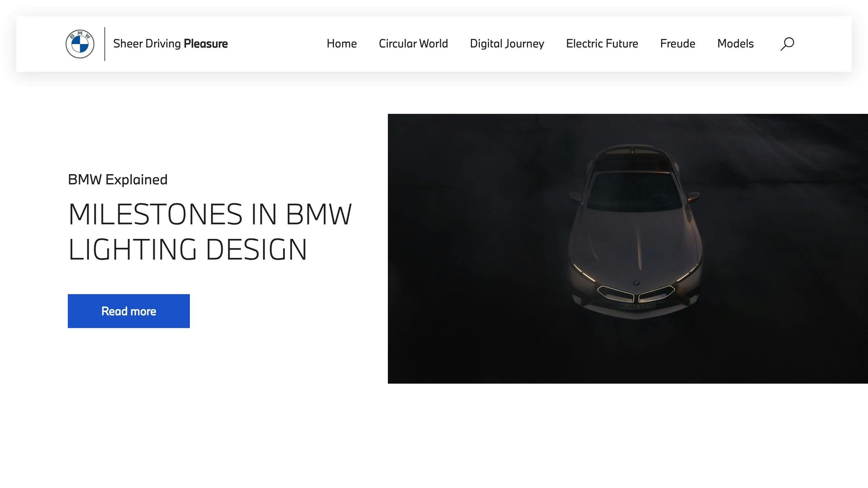Click the dark car hero image
The width and height of the screenshot is (868, 488).
[x=628, y=249]
